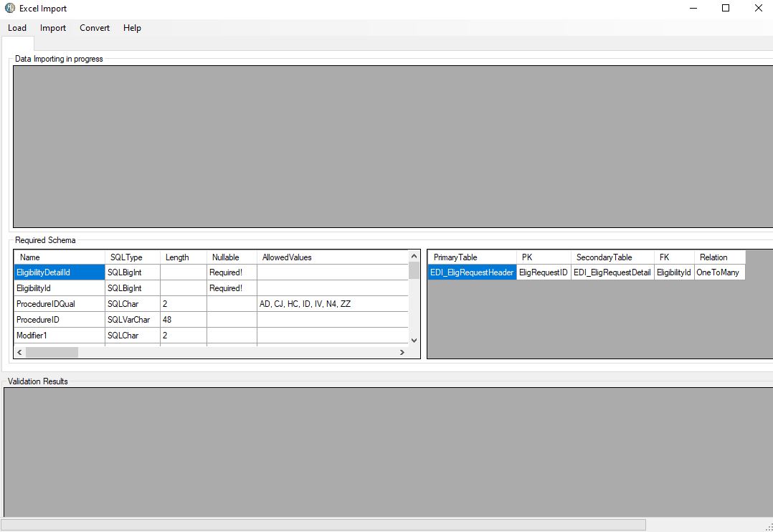Image resolution: width=773 pixels, height=532 pixels.
Task: Open the Load menu
Action: [17, 28]
